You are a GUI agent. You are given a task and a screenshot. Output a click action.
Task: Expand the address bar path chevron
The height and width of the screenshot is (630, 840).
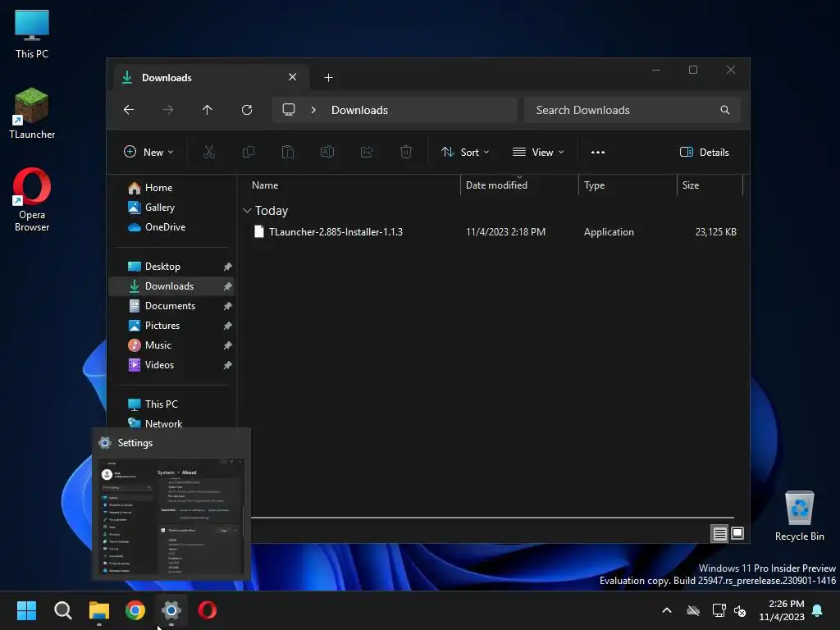[x=313, y=110]
